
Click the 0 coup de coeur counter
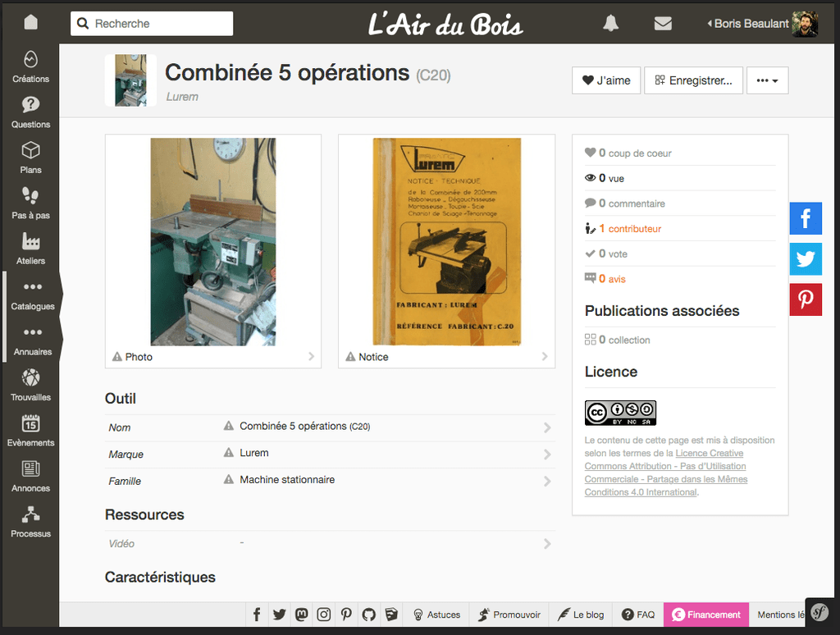[x=628, y=153]
